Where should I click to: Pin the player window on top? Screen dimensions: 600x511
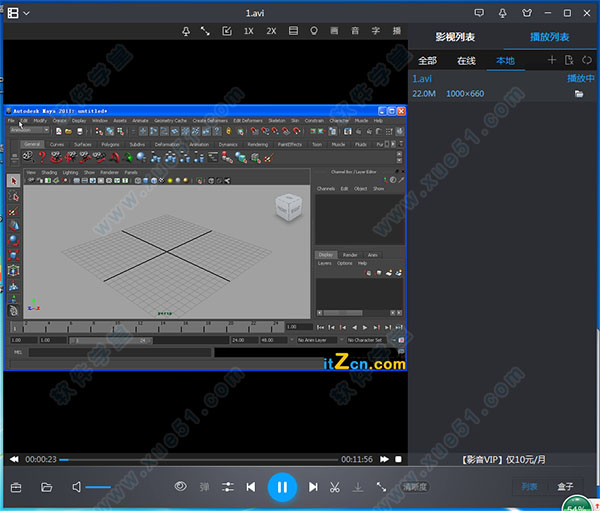coord(186,31)
